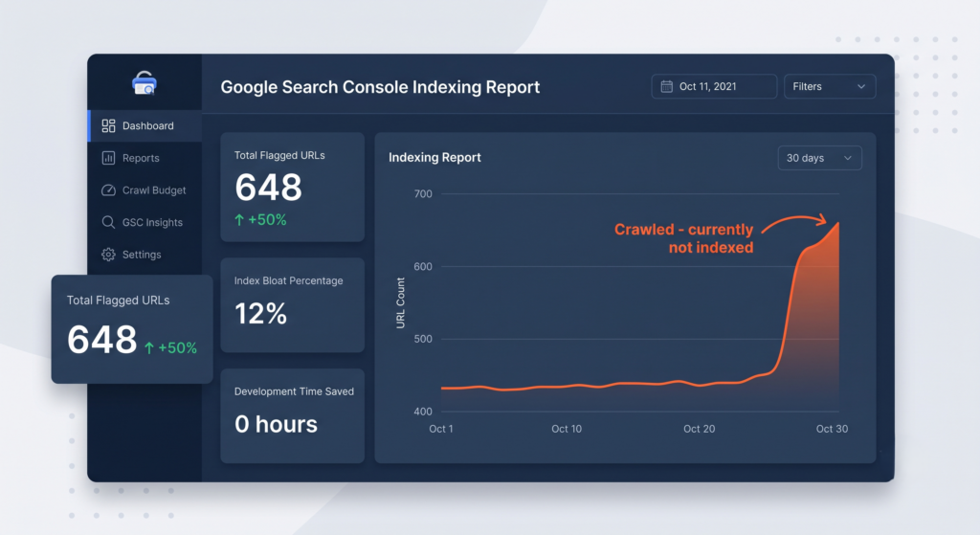The width and height of the screenshot is (980, 535).
Task: Click the Dashboard grid icon
Action: click(108, 125)
